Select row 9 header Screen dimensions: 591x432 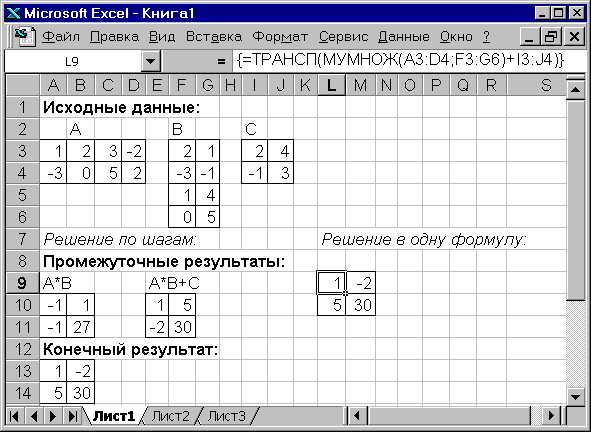pyautogui.click(x=23, y=283)
